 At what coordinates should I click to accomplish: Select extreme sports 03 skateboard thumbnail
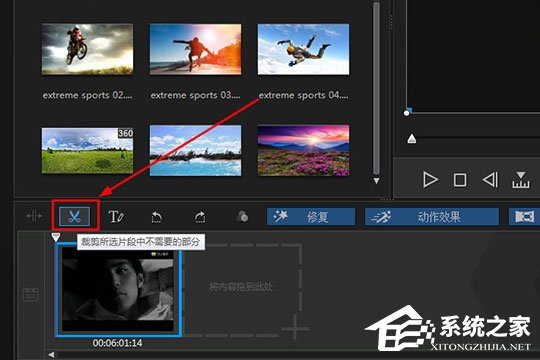[195, 49]
